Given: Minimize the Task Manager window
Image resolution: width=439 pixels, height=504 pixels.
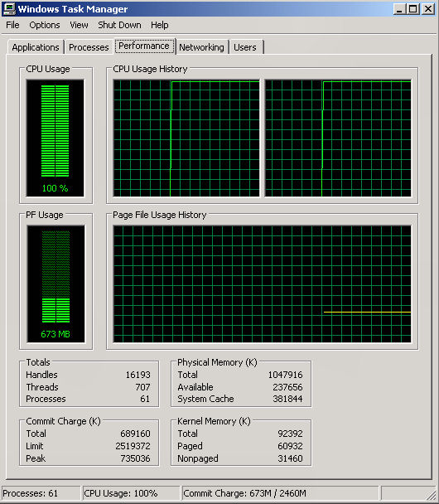Looking at the screenshot, I should click(x=399, y=8).
